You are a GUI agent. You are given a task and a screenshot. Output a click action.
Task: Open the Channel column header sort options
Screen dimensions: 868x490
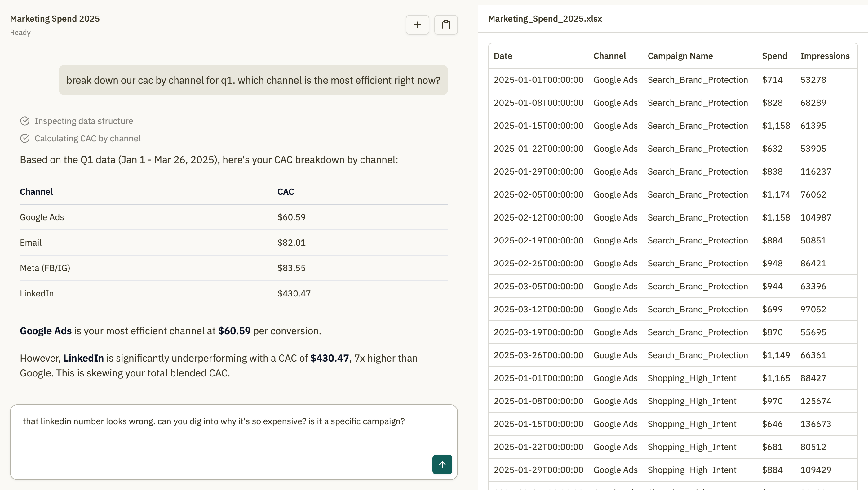click(610, 56)
